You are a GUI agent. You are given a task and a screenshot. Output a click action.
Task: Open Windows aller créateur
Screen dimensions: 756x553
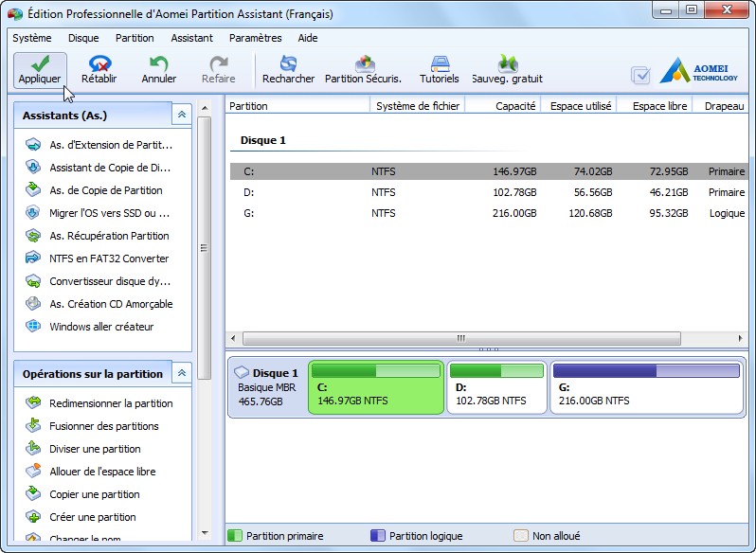(90, 327)
